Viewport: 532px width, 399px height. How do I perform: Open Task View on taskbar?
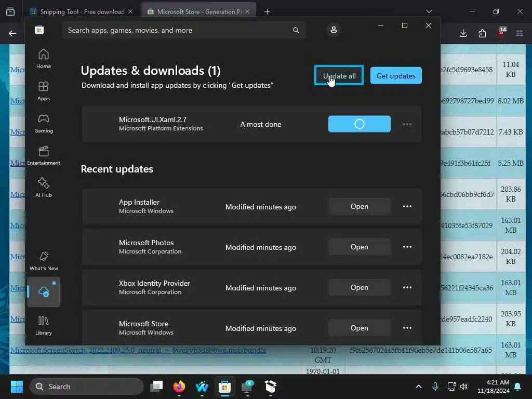(x=156, y=387)
